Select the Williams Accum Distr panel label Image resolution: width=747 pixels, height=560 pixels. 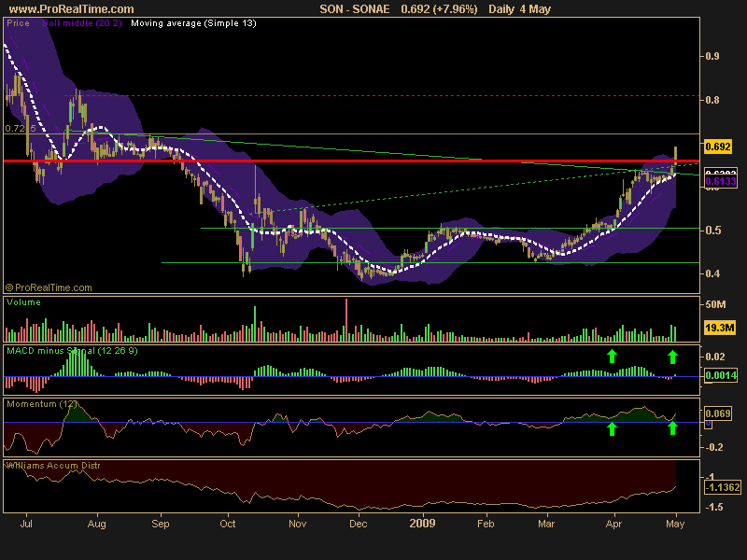point(53,466)
